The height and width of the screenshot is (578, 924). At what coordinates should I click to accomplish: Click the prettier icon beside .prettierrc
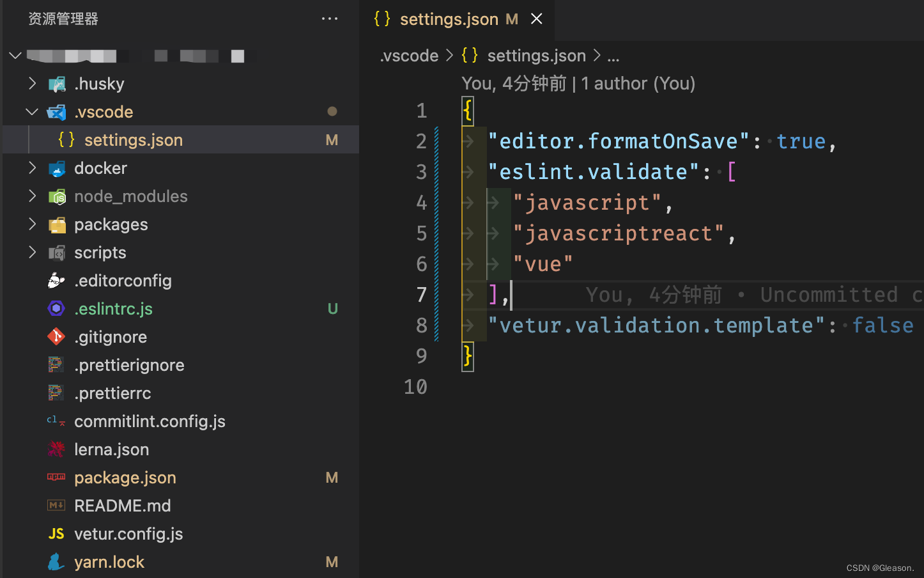56,393
